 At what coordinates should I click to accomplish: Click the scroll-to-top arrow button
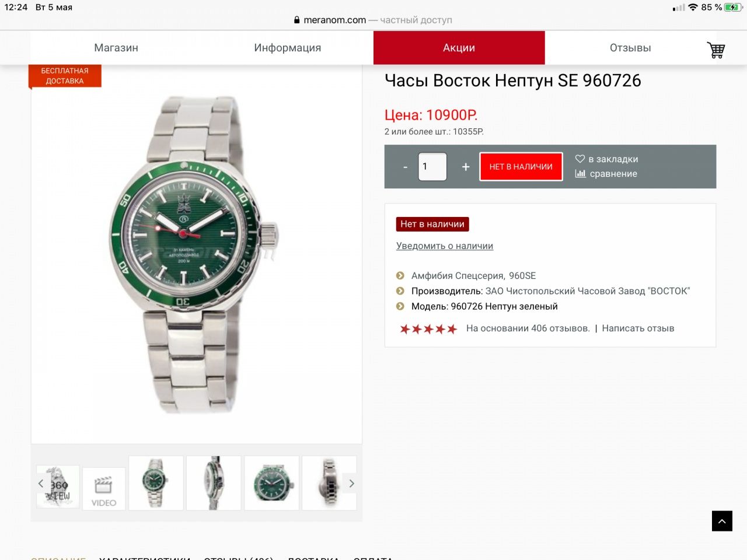pos(722,521)
